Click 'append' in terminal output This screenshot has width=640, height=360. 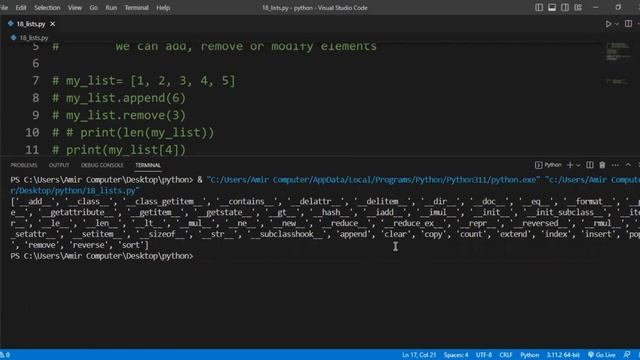[353, 234]
